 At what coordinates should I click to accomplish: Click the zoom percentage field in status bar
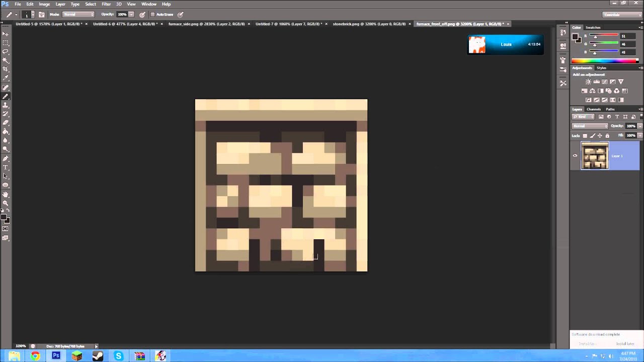[x=21, y=346]
